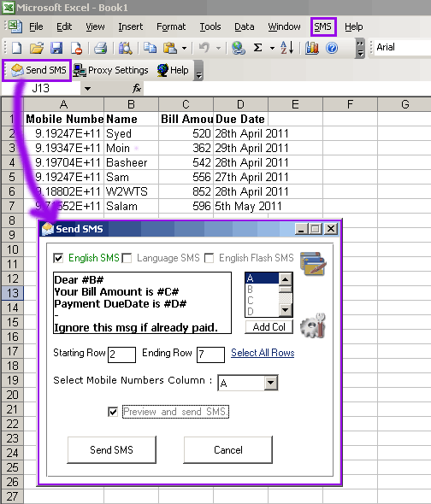The image size is (431, 504).
Task: Click column list scroll down arrow
Action: [x=286, y=310]
